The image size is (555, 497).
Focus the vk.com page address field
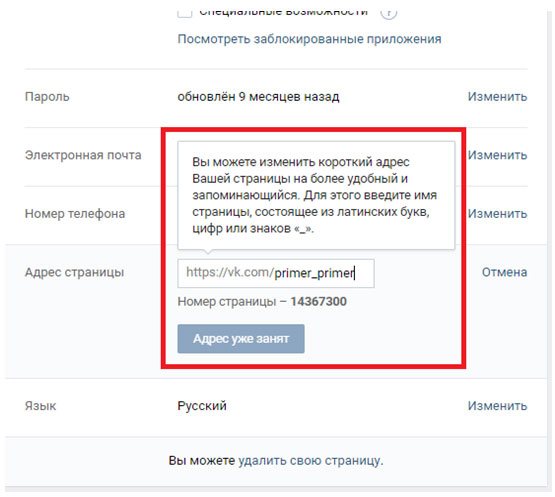[x=276, y=273]
